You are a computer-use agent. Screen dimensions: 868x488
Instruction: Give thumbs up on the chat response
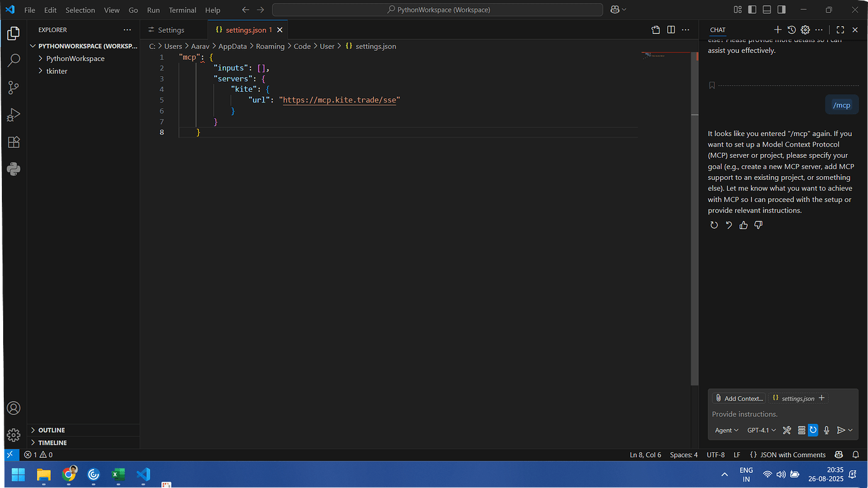click(x=743, y=225)
